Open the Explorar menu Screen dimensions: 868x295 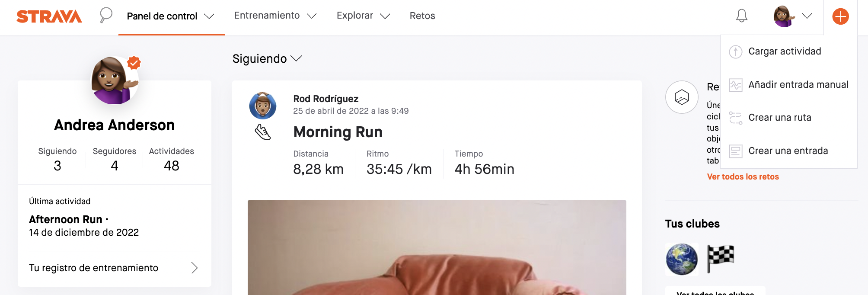click(355, 16)
